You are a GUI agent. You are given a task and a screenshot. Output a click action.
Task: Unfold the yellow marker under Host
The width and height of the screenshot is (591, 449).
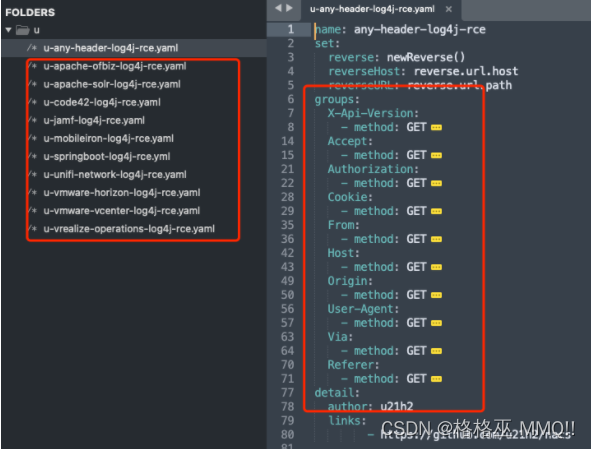click(x=436, y=268)
